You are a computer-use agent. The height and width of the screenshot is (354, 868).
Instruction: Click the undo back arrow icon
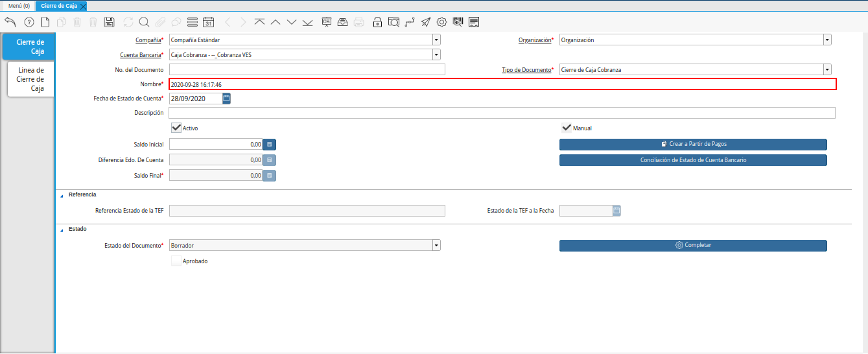10,22
